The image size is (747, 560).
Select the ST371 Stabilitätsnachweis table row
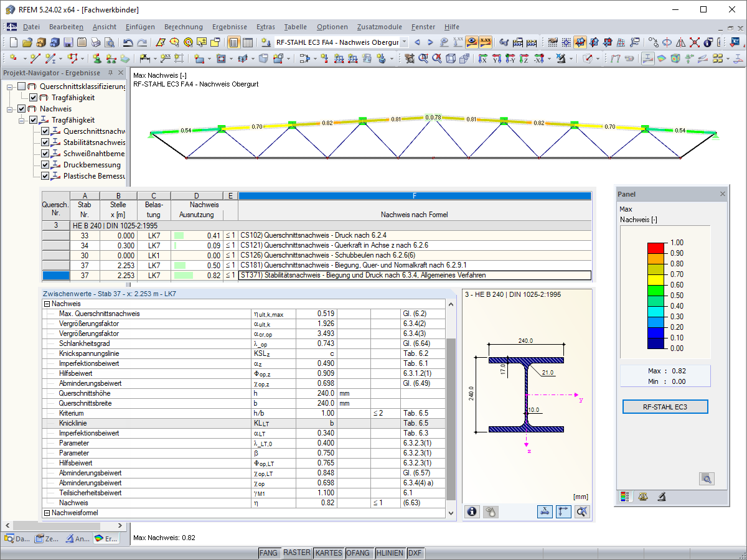click(316, 275)
